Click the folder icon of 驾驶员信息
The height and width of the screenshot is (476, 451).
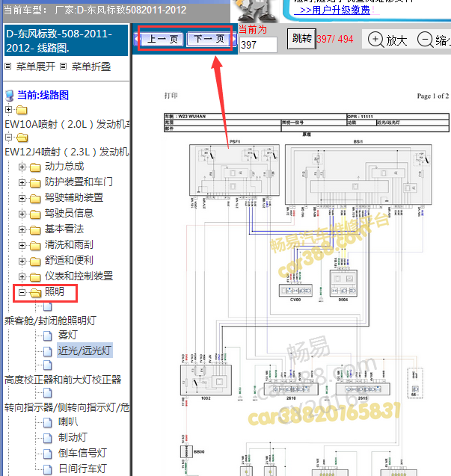[x=35, y=214]
